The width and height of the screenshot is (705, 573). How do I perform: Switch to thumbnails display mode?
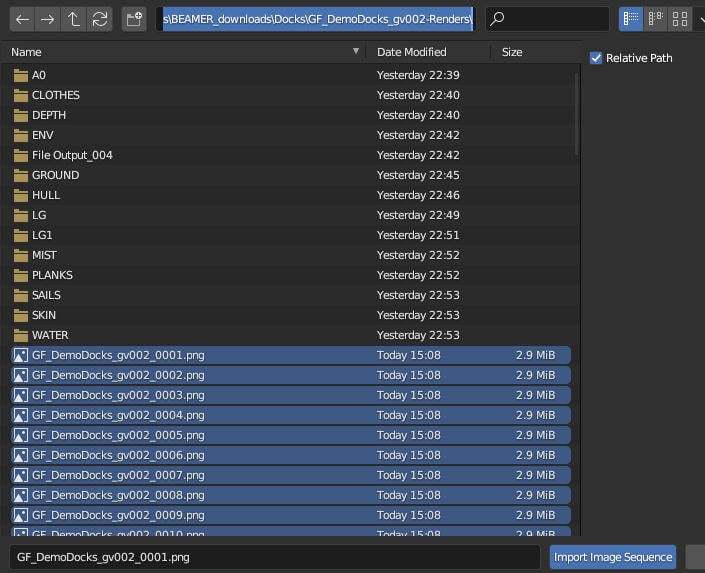680,19
